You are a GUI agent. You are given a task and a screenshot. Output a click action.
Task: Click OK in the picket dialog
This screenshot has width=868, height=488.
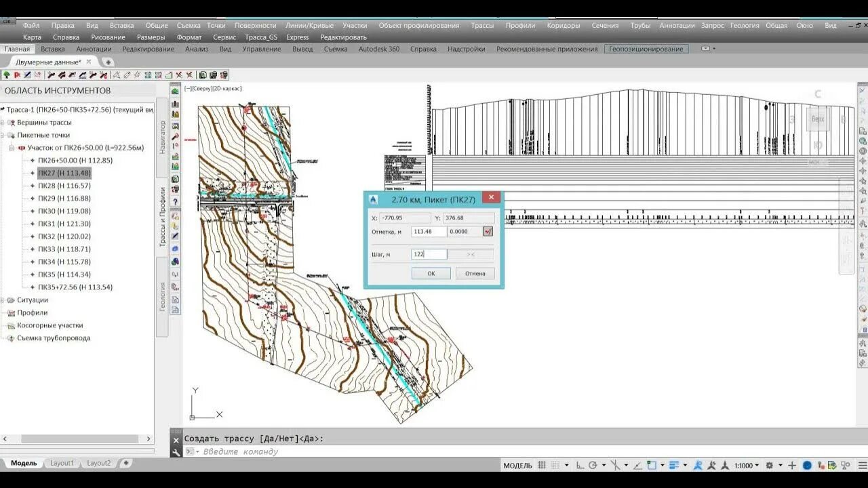431,274
